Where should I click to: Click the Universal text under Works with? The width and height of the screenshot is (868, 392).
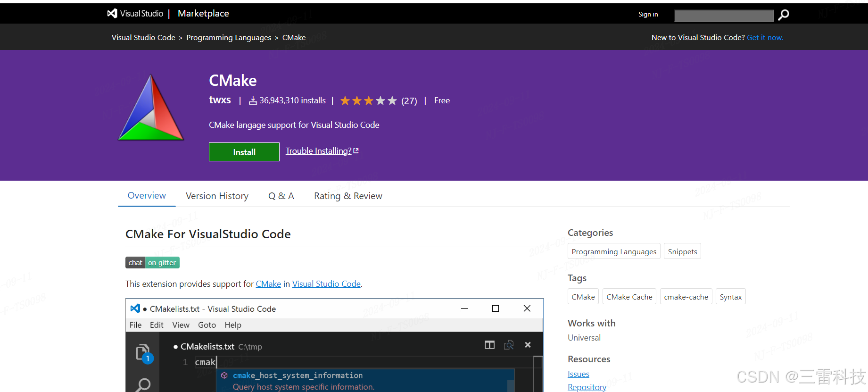pyautogui.click(x=584, y=338)
